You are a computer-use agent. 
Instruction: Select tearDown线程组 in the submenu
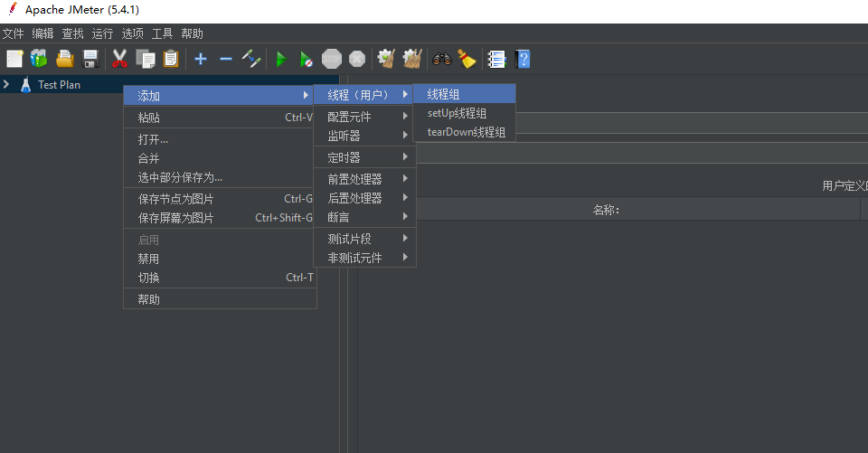465,132
